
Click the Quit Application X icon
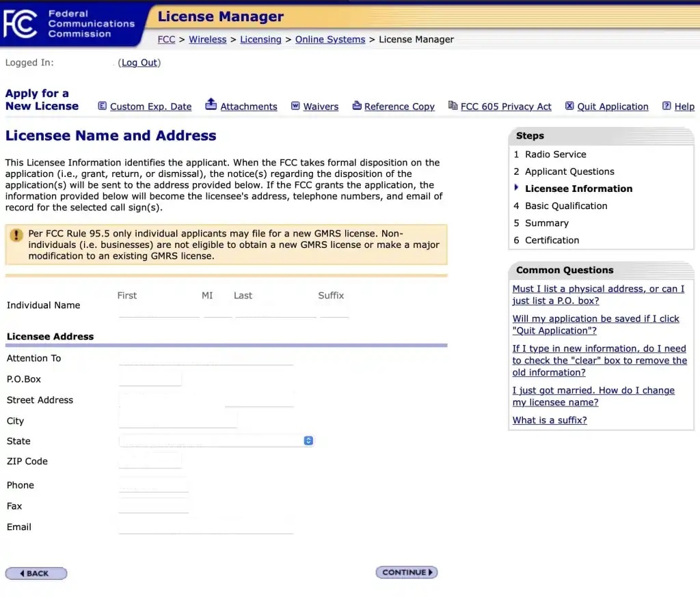point(569,106)
